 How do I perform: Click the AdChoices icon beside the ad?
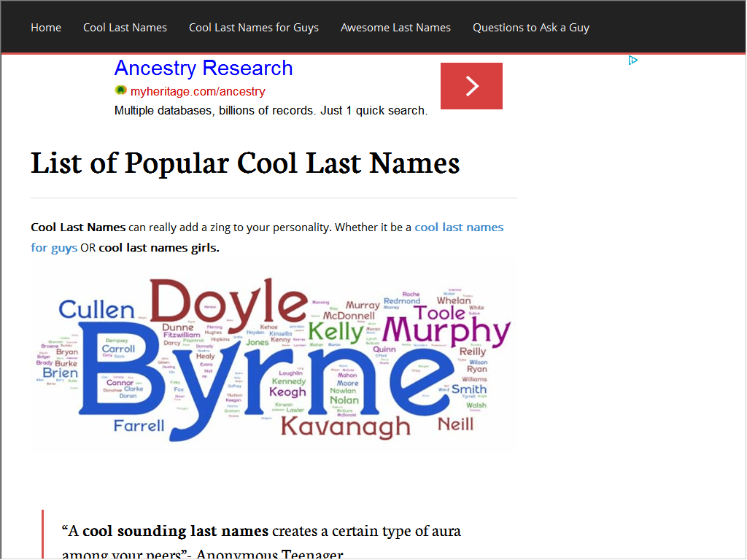(x=632, y=61)
